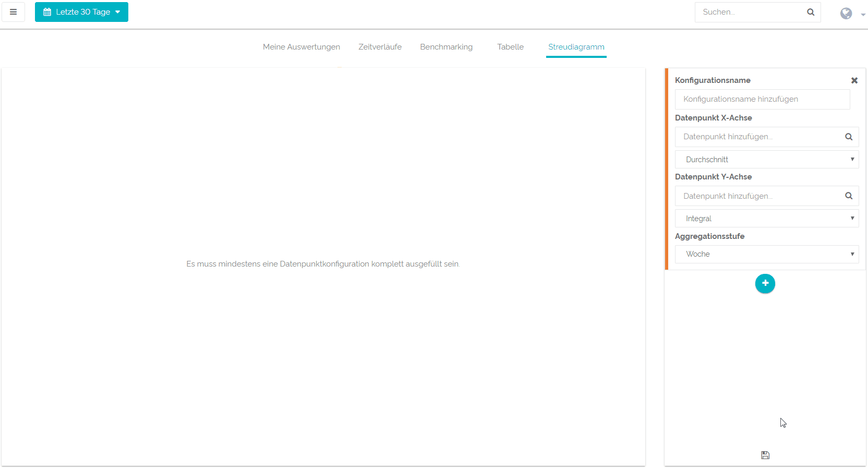Open the Benchmarking tab
Image resolution: width=868 pixels, height=470 pixels.
click(446, 47)
